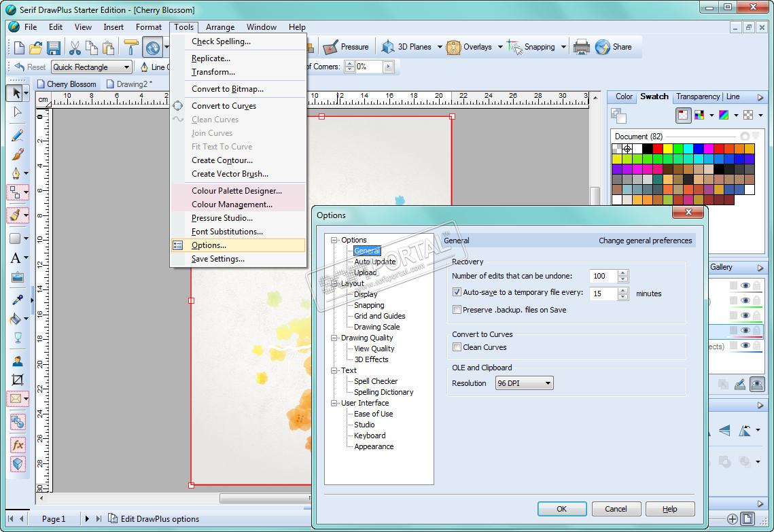This screenshot has height=532, width=774.
Task: Copy the selection with the Copy icon
Action: point(91,48)
